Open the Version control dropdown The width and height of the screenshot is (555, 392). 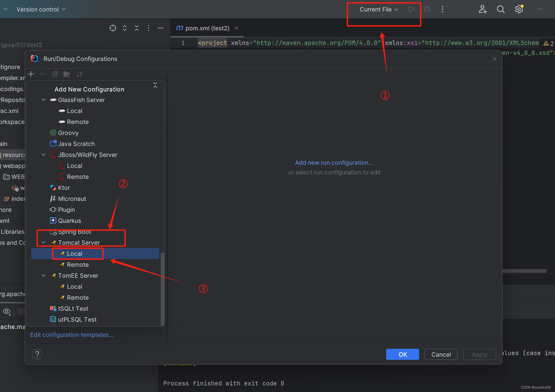[x=41, y=9]
